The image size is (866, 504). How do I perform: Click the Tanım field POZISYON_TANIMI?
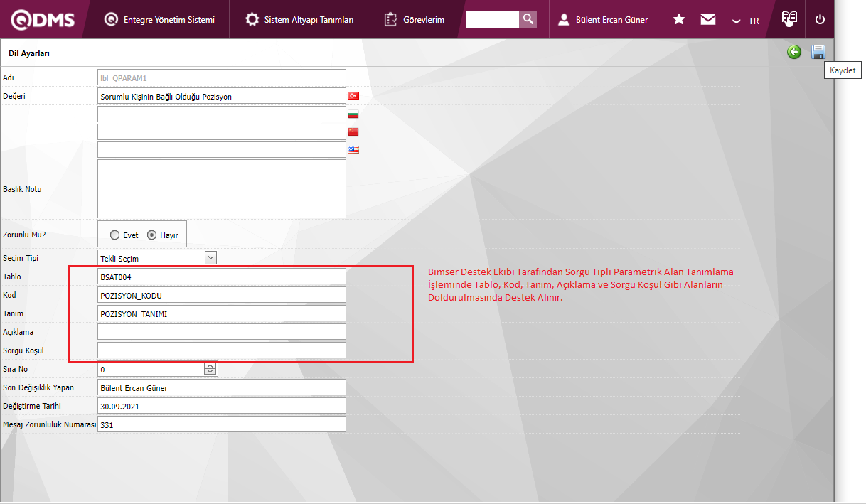click(x=222, y=313)
